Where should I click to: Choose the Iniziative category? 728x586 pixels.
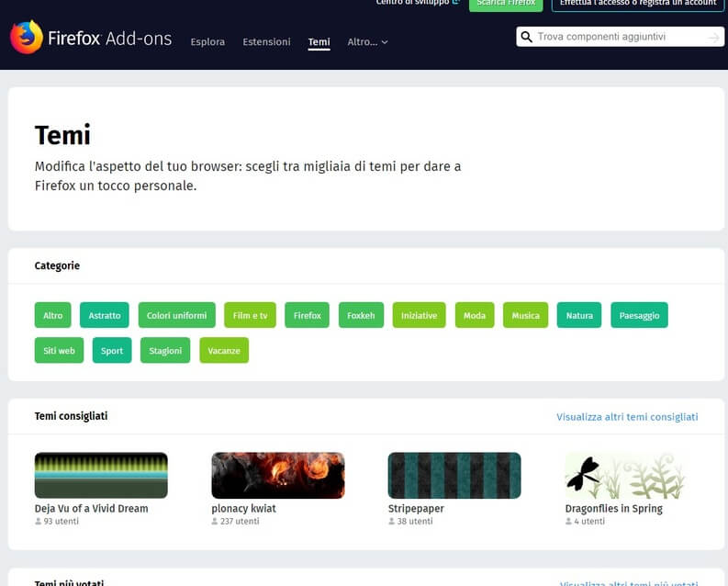click(419, 315)
